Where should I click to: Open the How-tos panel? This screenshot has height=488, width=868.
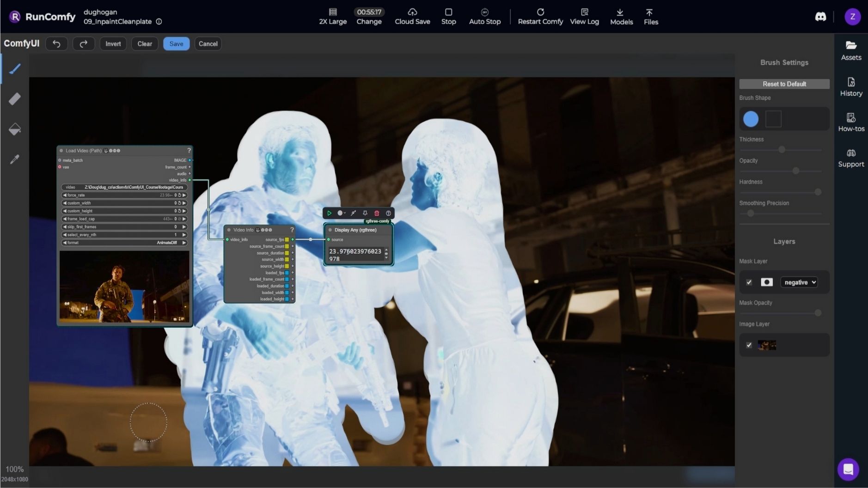pos(851,122)
